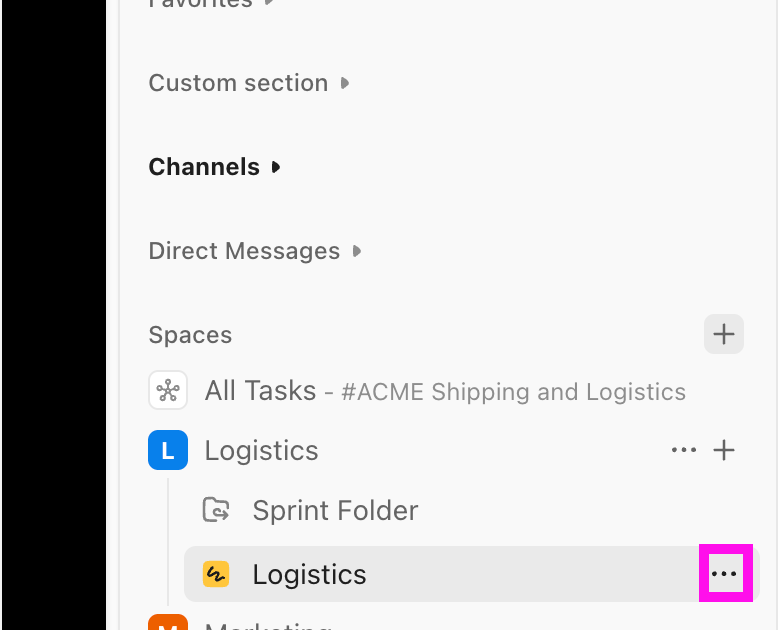Screen dimensions: 782x630
Task: Click the Custom section heading text
Action: coord(238,83)
